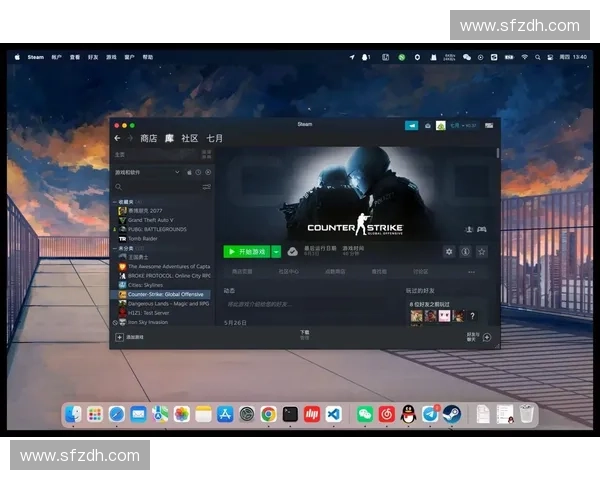This screenshot has width=600, height=480.
Task: Open game settings gear icon
Action: 449,252
